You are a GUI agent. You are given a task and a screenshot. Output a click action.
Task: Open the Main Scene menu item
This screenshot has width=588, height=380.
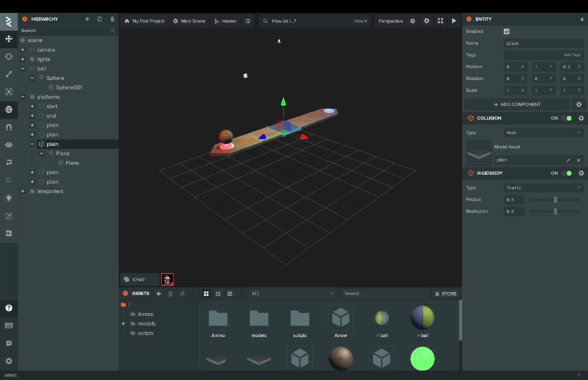click(x=189, y=21)
